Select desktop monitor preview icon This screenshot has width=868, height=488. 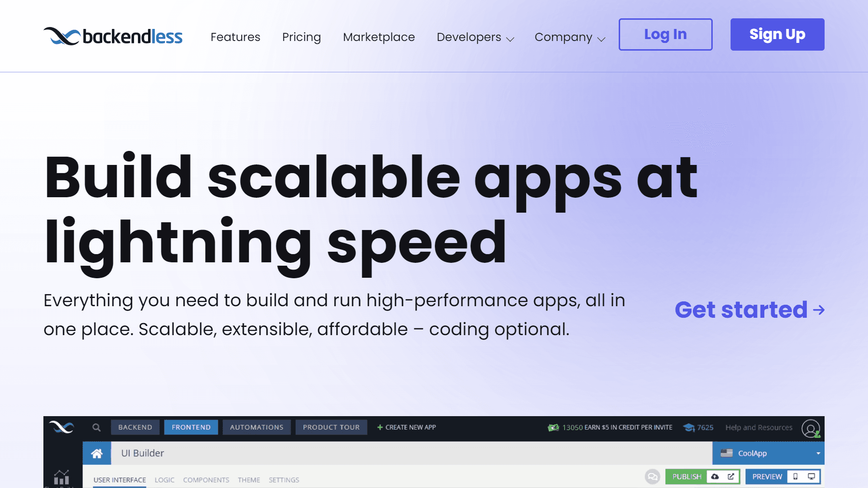[x=812, y=476]
